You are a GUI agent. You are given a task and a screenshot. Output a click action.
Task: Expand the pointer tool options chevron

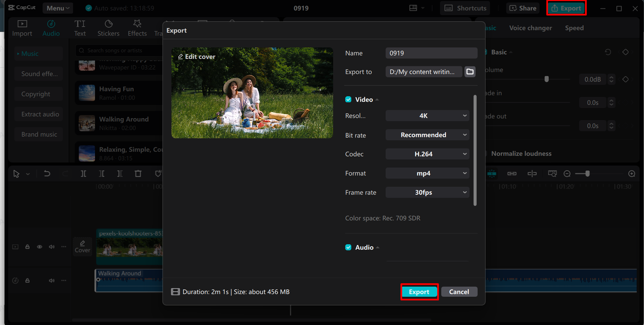pos(28,174)
